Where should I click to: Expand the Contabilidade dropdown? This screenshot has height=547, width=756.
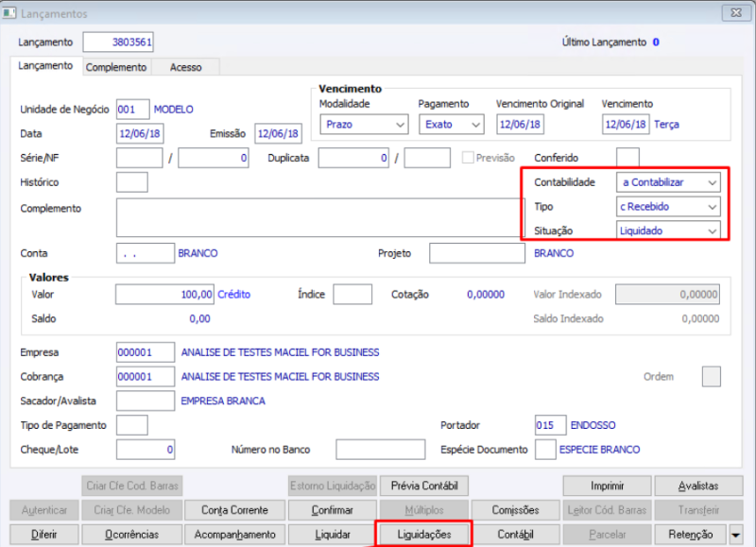click(668, 182)
